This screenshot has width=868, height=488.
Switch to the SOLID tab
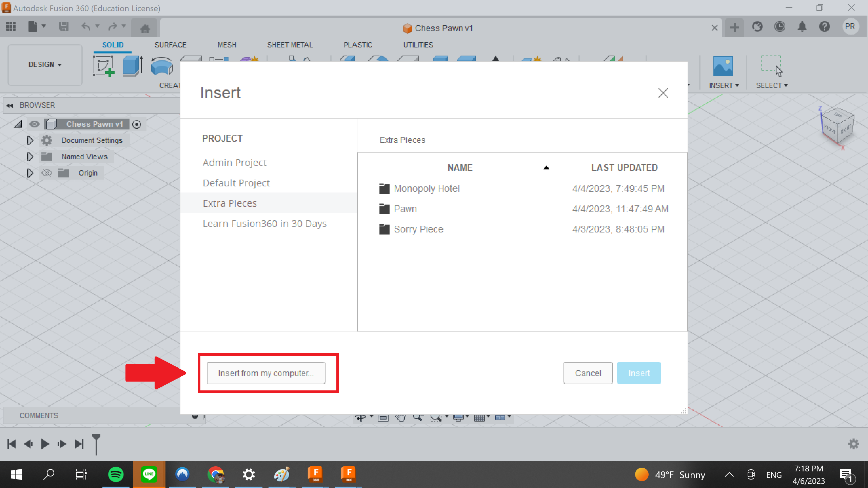tap(113, 45)
